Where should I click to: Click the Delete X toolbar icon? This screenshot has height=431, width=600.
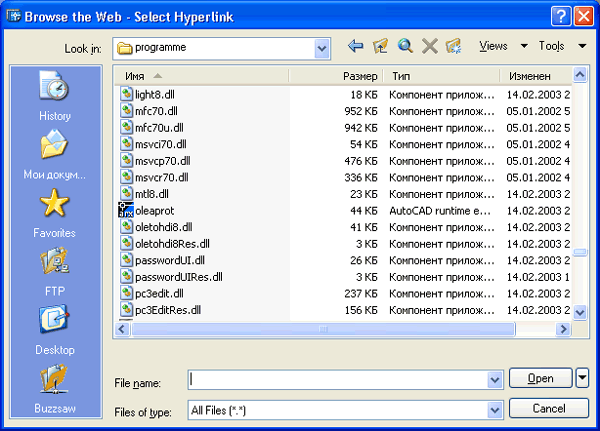[430, 46]
